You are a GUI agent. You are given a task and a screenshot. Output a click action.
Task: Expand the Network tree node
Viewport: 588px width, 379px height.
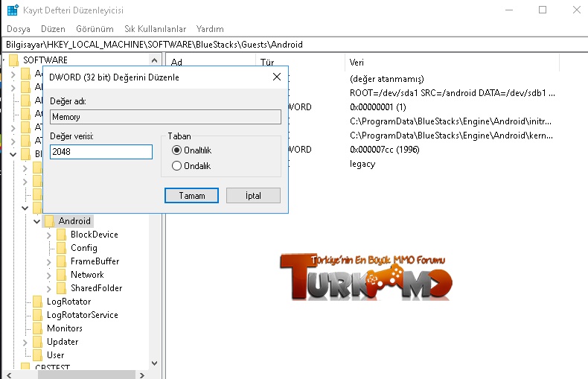click(49, 275)
